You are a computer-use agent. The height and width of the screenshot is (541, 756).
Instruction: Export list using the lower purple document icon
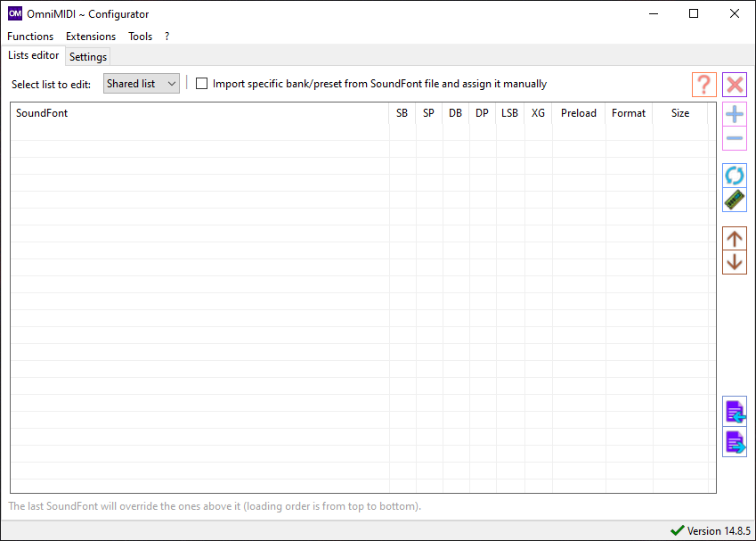735,441
